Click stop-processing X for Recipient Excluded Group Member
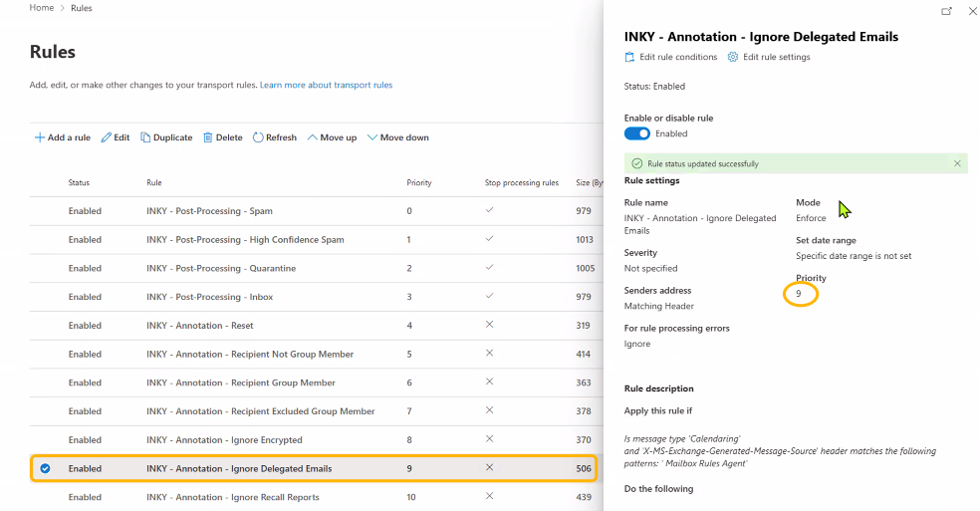 [x=489, y=410]
